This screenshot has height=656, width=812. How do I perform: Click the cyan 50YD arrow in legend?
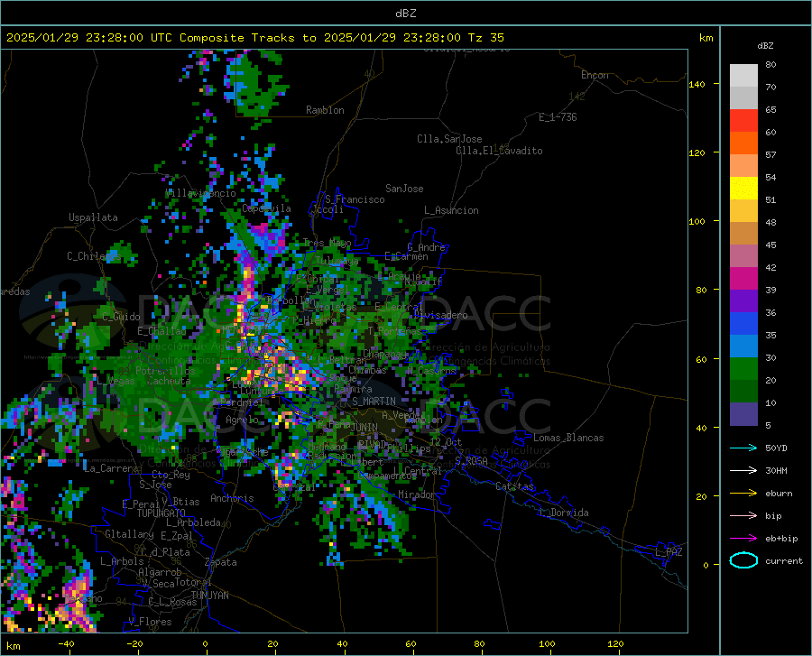[743, 448]
